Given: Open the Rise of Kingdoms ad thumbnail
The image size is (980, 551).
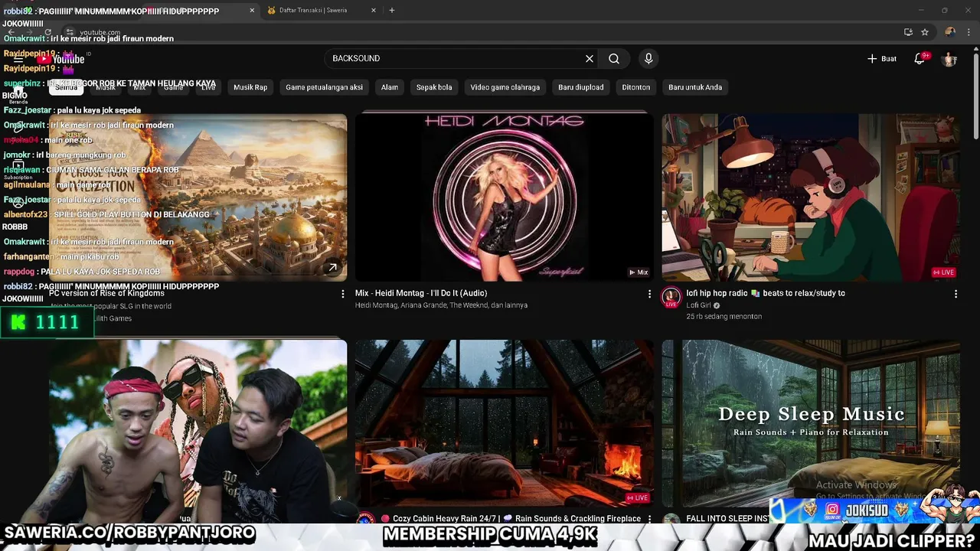Looking at the screenshot, I should 198,197.
